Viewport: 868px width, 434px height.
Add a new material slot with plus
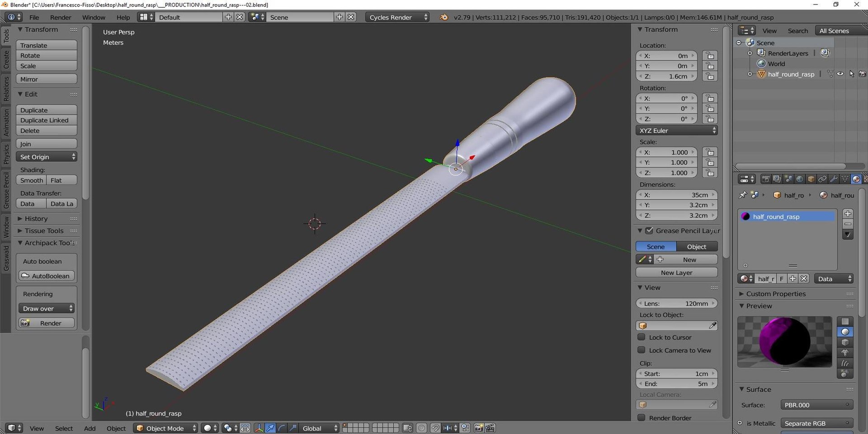pyautogui.click(x=848, y=213)
